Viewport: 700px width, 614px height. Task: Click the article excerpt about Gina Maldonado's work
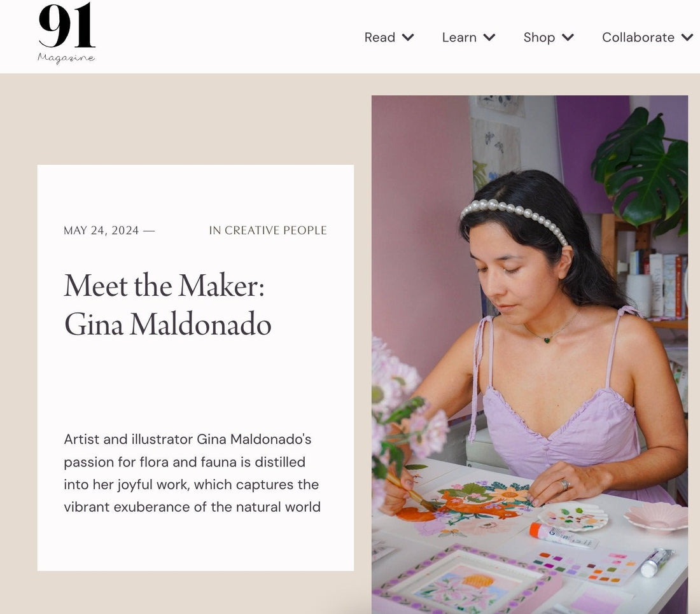click(x=192, y=473)
